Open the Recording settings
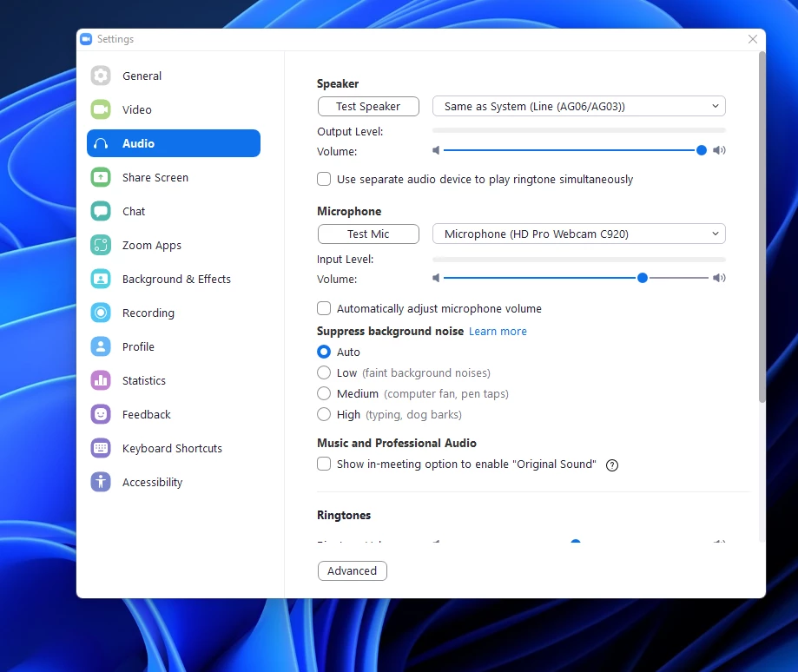The height and width of the screenshot is (672, 798). [x=174, y=313]
